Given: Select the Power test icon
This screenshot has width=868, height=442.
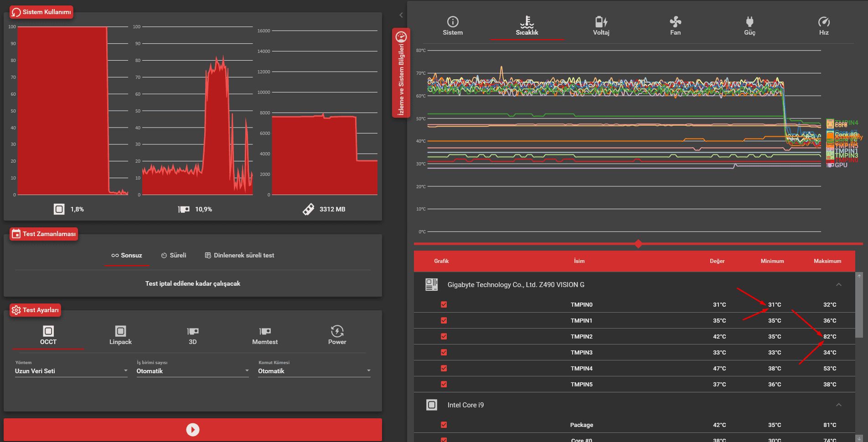Looking at the screenshot, I should coord(337,331).
